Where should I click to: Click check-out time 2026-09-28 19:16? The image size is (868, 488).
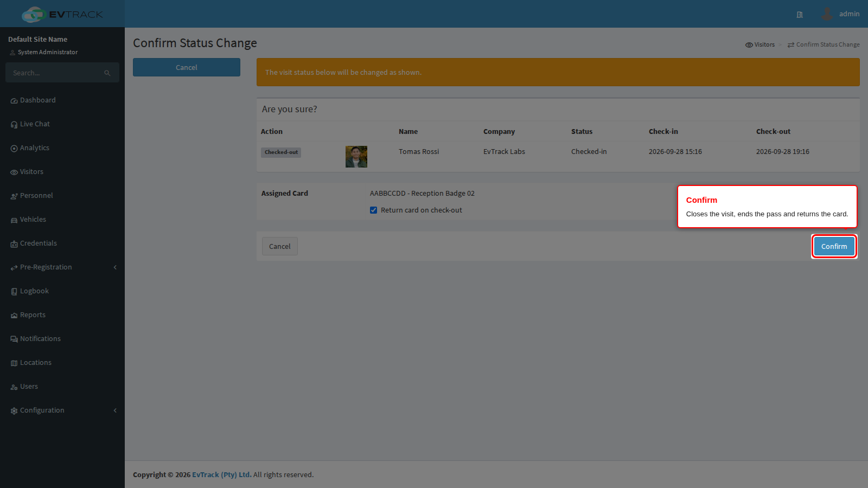[x=783, y=152]
